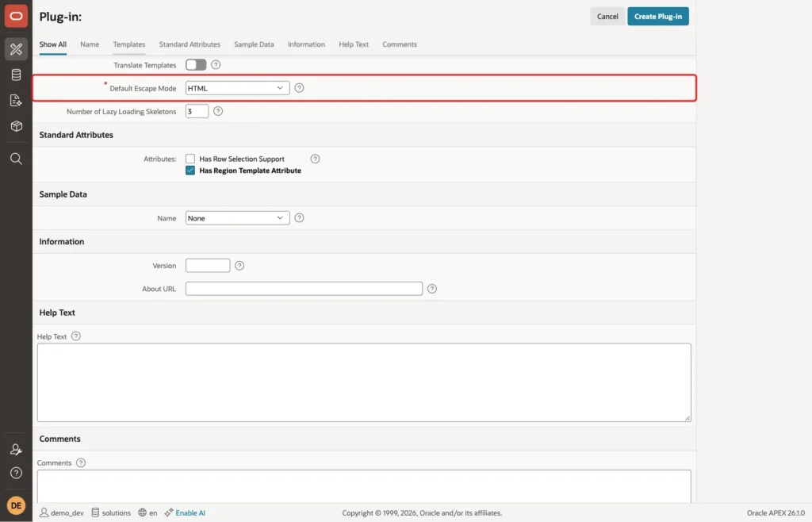Click the en language selector
Image resolution: width=812 pixels, height=522 pixels.
(147, 512)
